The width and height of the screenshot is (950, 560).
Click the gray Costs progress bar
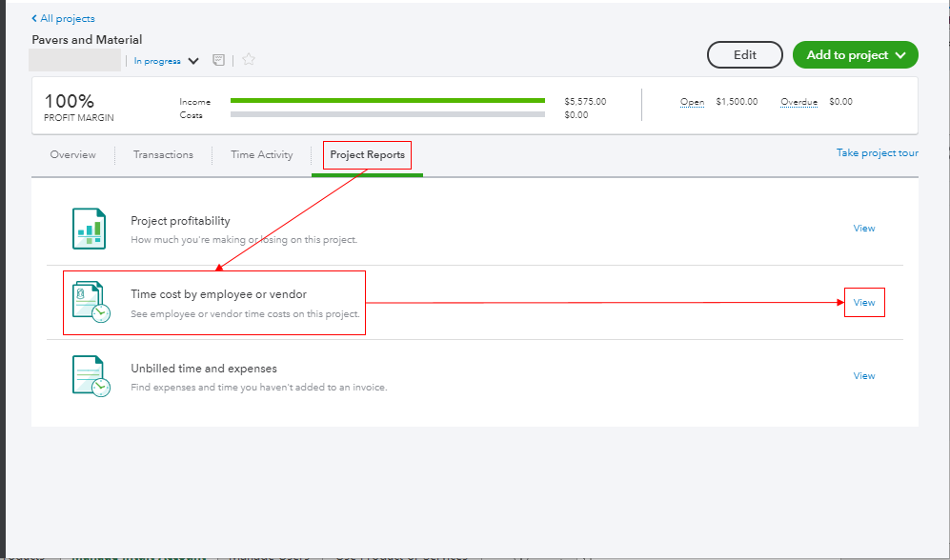coord(388,114)
